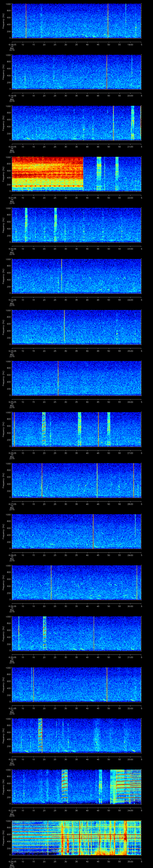
Task: Click the 30:00 time axis label
Action: [x=130, y=606]
